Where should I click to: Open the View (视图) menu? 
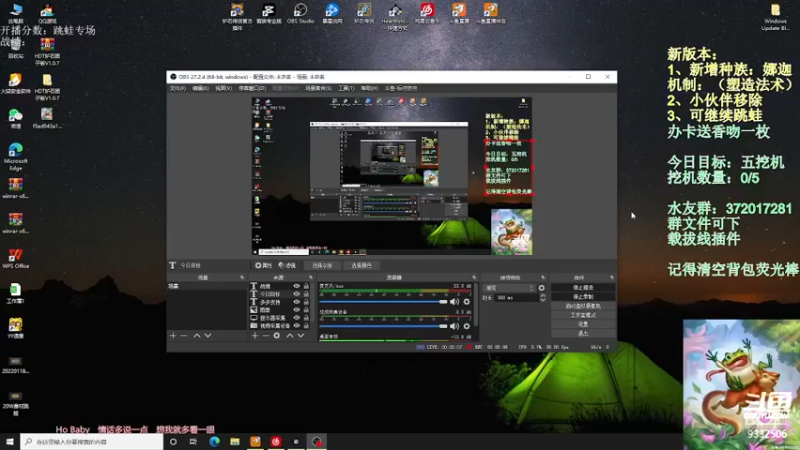click(x=223, y=88)
